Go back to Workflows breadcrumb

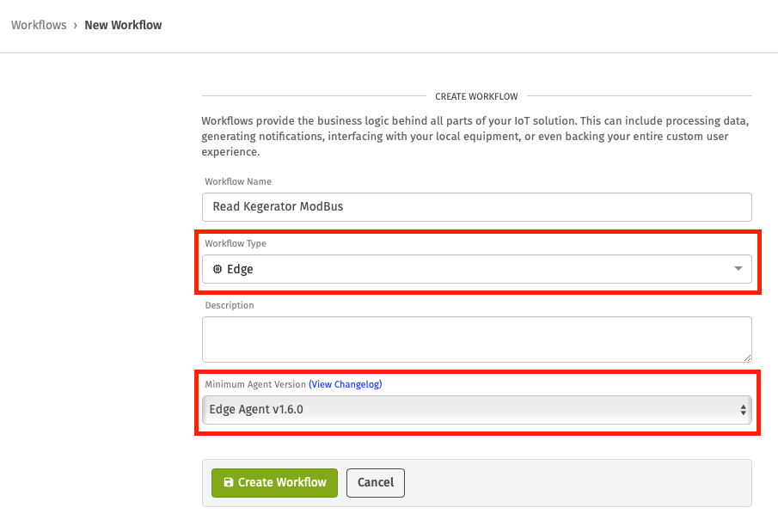pyautogui.click(x=39, y=25)
